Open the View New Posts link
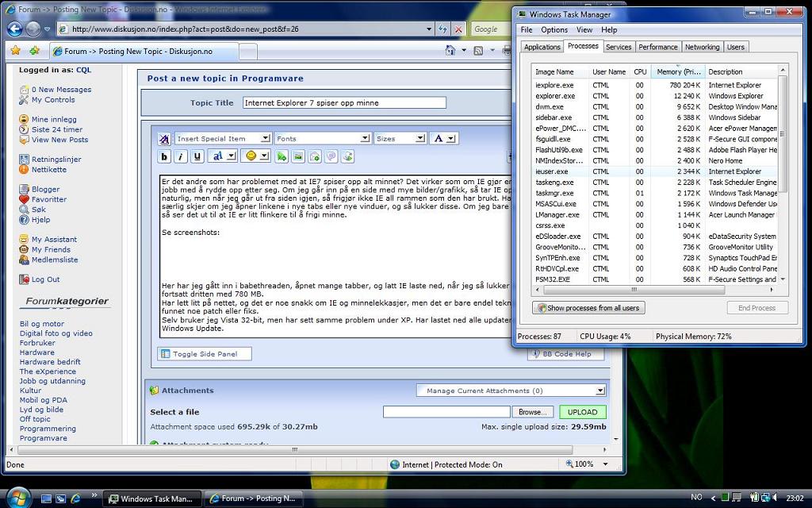Screen dimensions: 812x508 coord(59,140)
